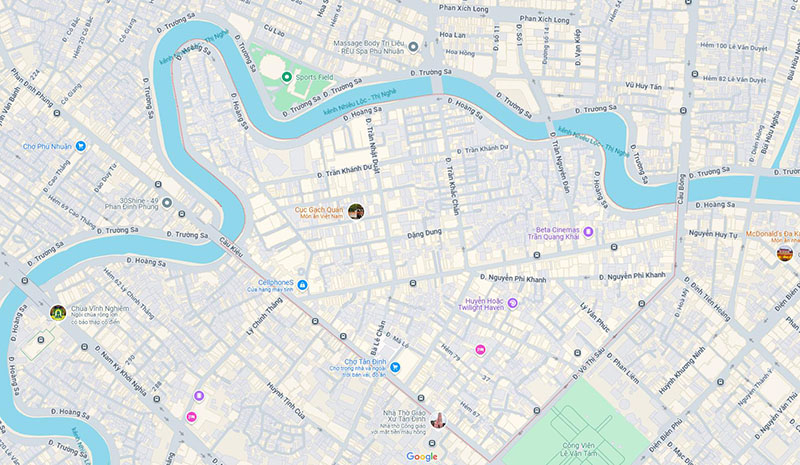Select the Sports Field green marker

click(286, 77)
